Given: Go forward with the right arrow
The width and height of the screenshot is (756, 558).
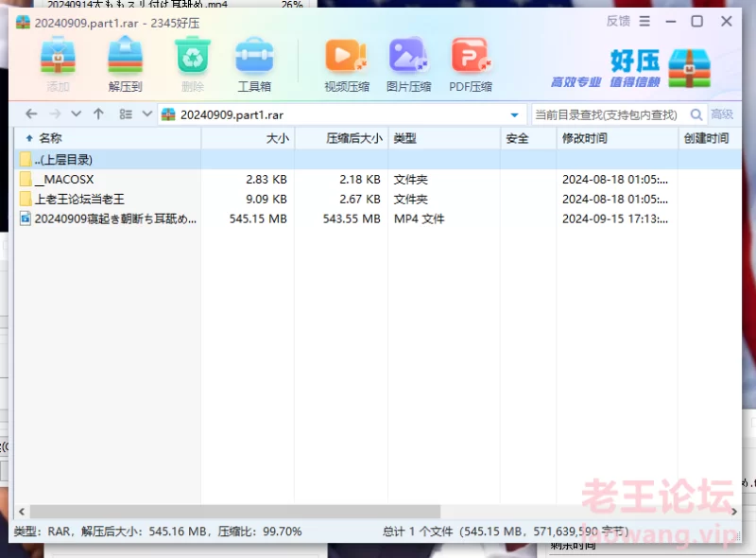Looking at the screenshot, I should pyautogui.click(x=55, y=114).
